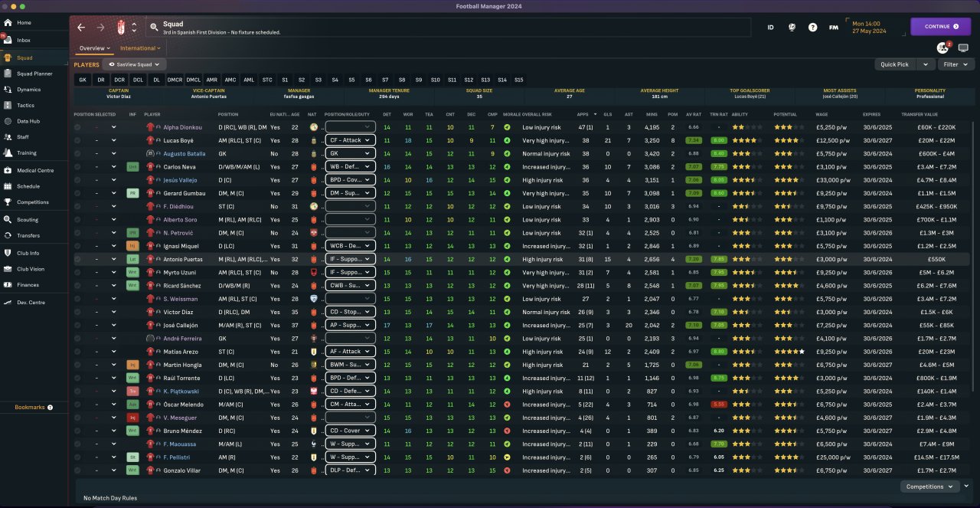Click the search magnifier icon
This screenshot has height=508, width=980.
[155, 28]
